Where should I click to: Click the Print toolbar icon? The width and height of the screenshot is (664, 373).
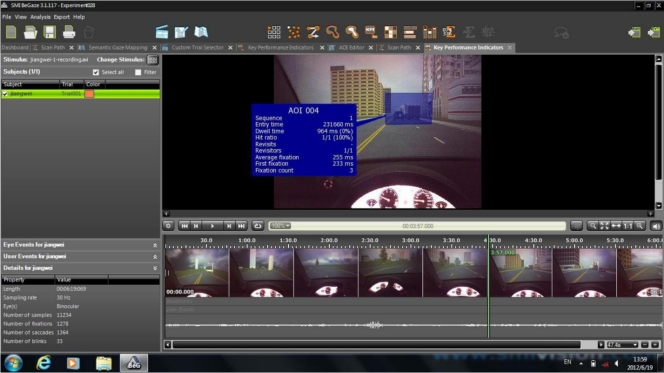[x=69, y=32]
